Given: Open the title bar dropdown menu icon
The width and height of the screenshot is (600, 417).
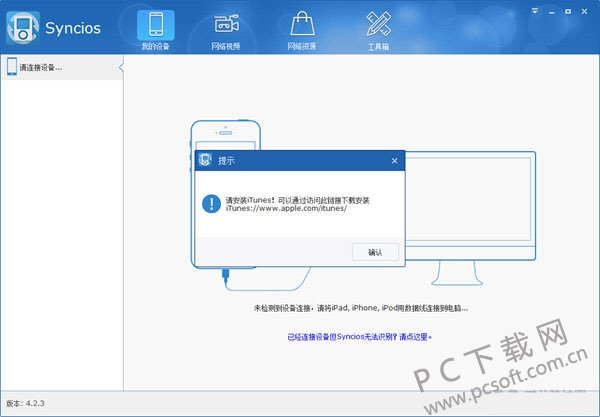Looking at the screenshot, I should 535,11.
